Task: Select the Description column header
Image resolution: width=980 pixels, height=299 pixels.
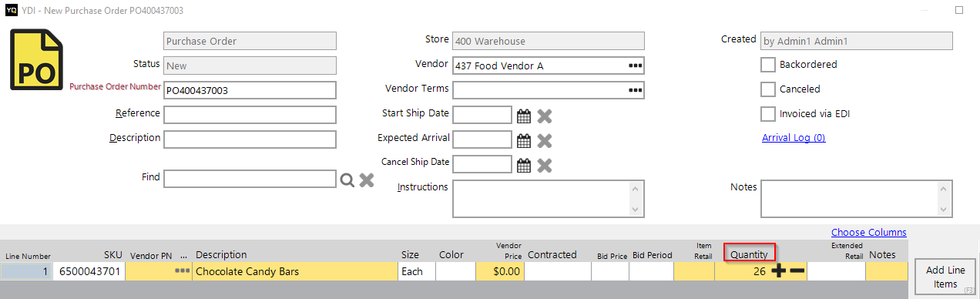Action: [221, 254]
